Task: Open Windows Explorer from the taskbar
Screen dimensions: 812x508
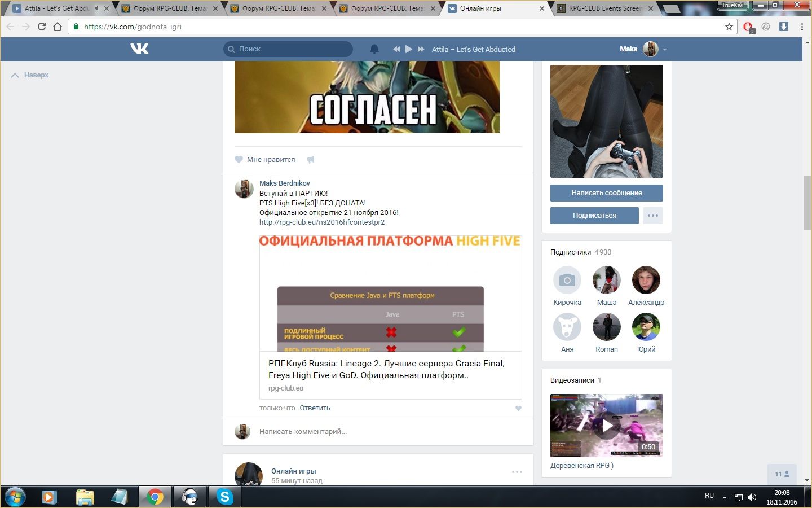Action: pyautogui.click(x=85, y=497)
